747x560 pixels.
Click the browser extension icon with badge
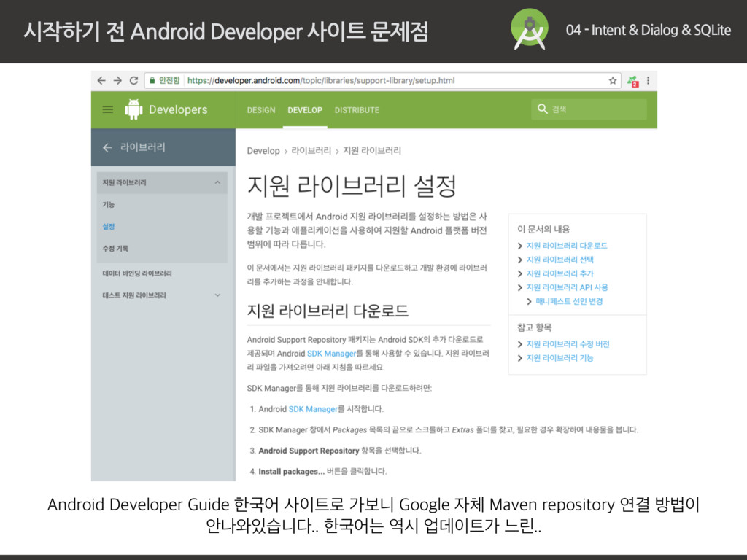(633, 81)
